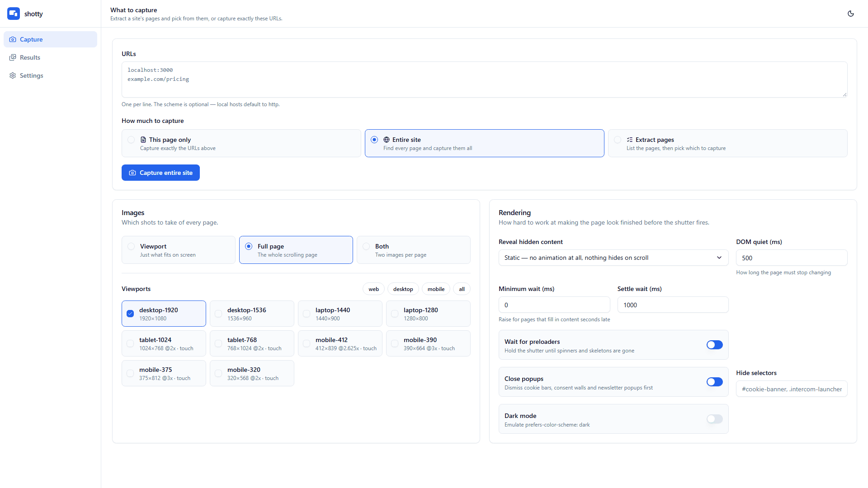Screen dimensions: 868x488
Task: Open the Capture sidebar item
Action: (x=50, y=39)
